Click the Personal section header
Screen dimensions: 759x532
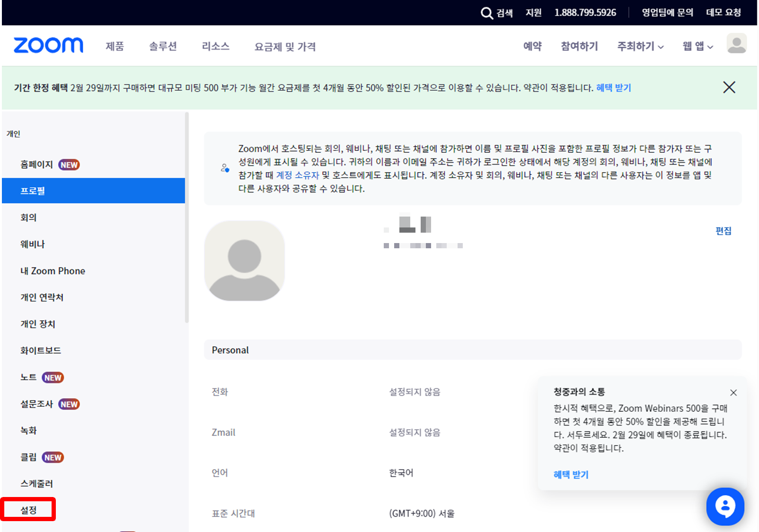click(x=473, y=350)
